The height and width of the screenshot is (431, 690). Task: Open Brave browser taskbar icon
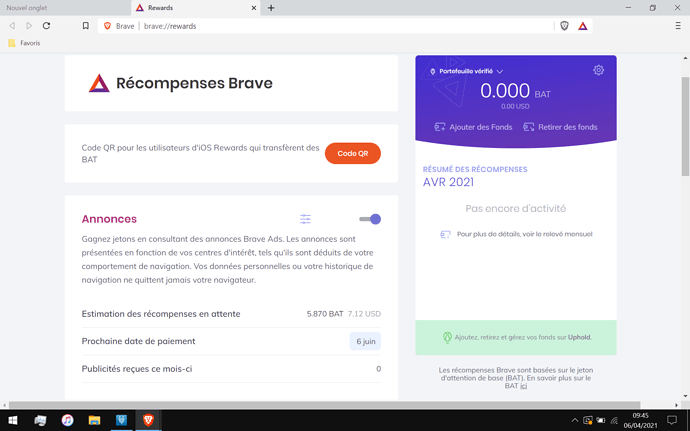pyautogui.click(x=148, y=420)
